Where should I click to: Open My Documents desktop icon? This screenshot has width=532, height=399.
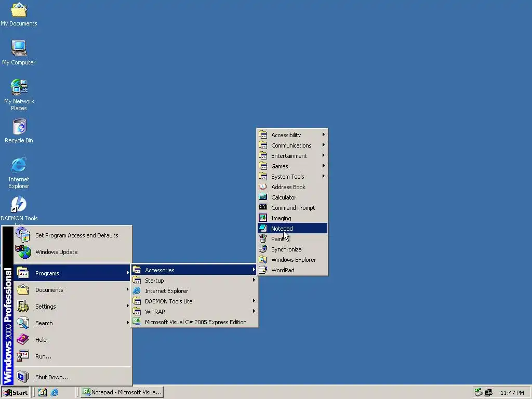(19, 9)
